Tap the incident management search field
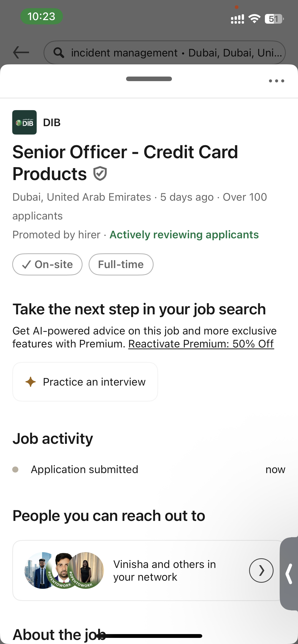This screenshot has width=298, height=644. click(x=165, y=53)
